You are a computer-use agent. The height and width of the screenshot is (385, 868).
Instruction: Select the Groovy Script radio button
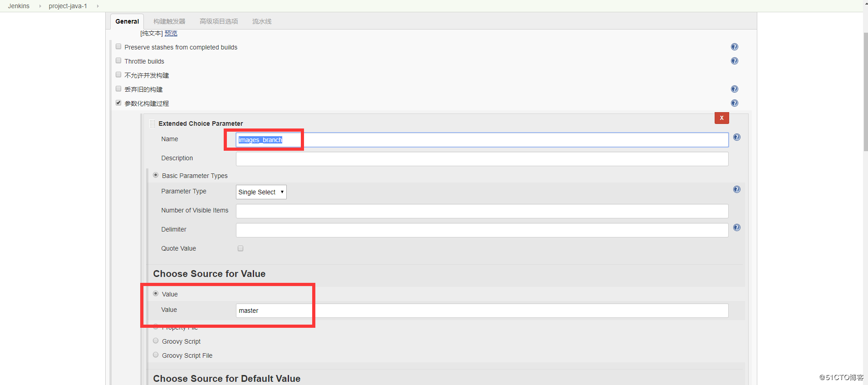(x=156, y=341)
